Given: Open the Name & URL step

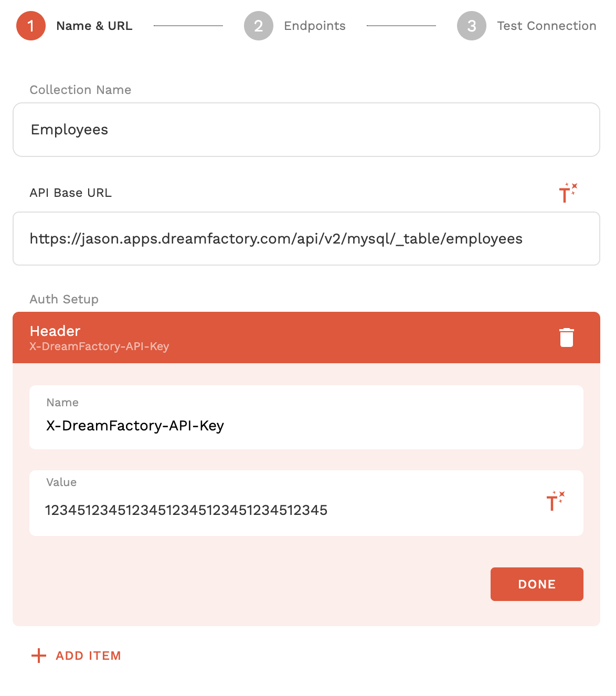Looking at the screenshot, I should pos(94,26).
